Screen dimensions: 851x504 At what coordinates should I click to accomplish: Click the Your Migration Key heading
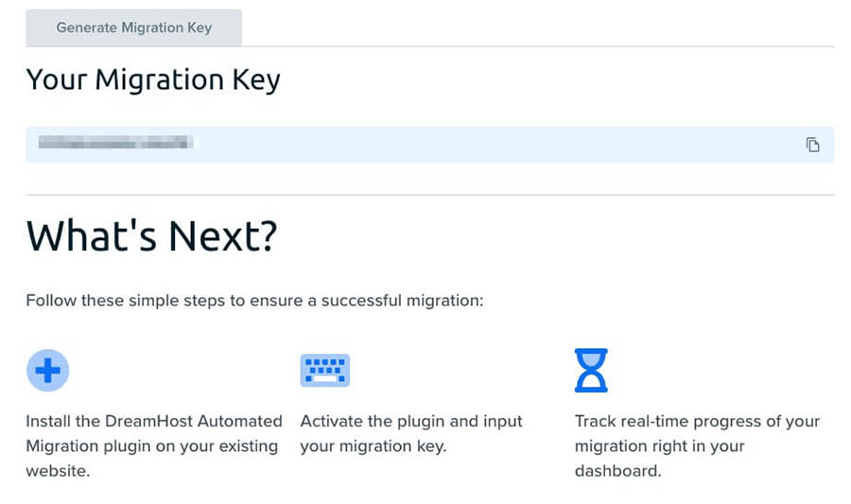tap(153, 79)
